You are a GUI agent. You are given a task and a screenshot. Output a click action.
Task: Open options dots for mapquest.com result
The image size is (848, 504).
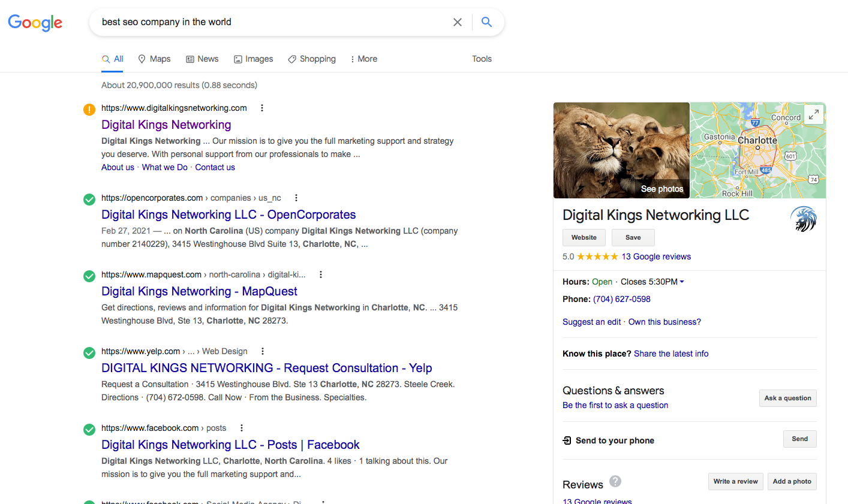pos(320,274)
